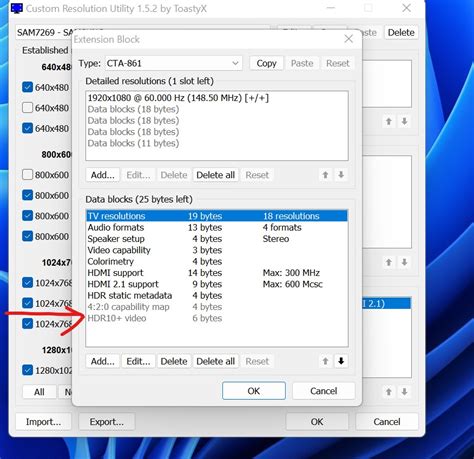Click Edit... under Detailed resolutions
474x459 pixels.
click(x=138, y=175)
